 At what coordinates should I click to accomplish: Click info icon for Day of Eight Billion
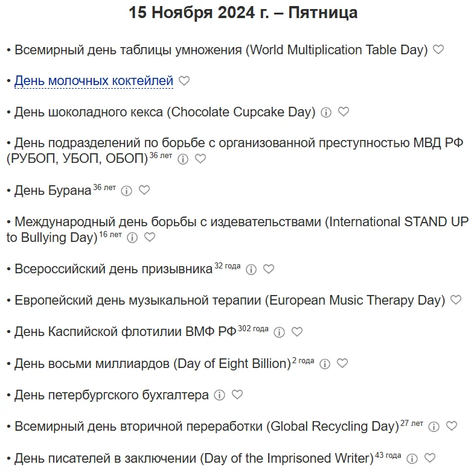[325, 364]
